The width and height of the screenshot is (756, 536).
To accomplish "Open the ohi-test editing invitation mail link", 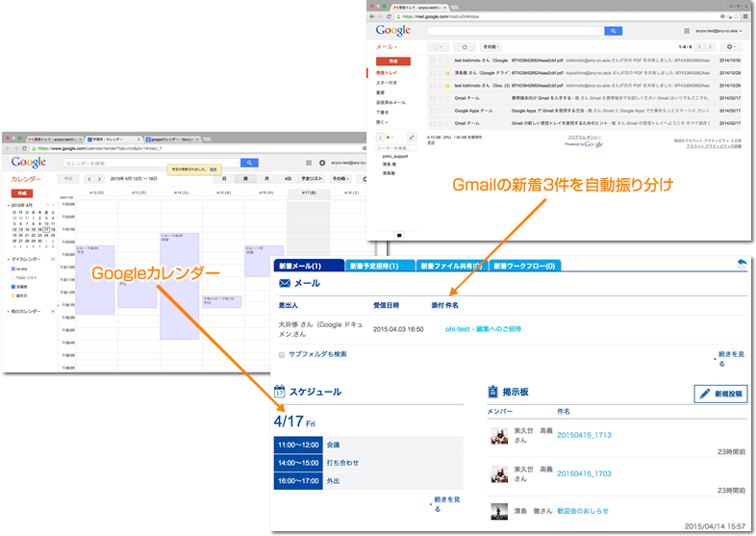I will pos(483,329).
